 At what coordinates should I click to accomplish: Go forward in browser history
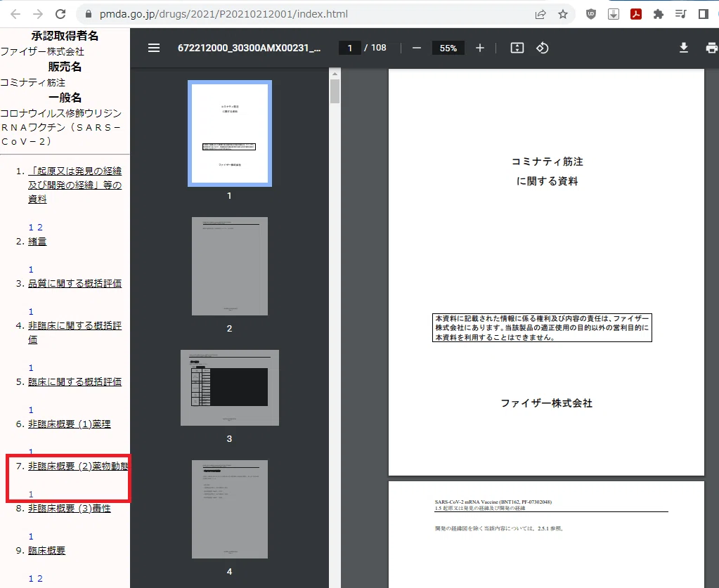(x=37, y=14)
